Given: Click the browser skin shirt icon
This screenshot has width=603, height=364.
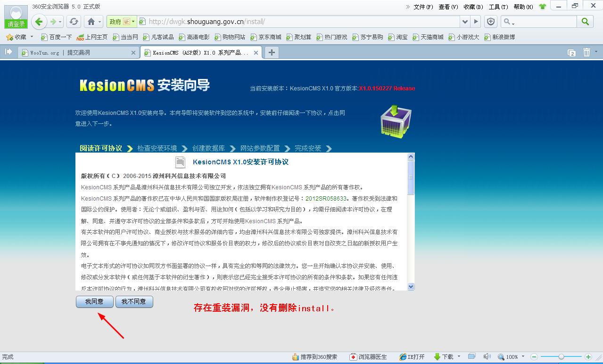Looking at the screenshot, I should 543,7.
